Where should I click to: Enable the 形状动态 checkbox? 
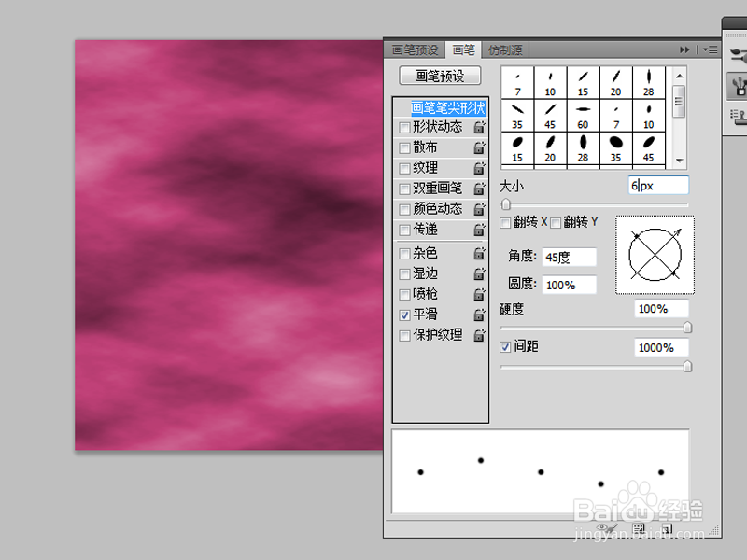point(404,128)
